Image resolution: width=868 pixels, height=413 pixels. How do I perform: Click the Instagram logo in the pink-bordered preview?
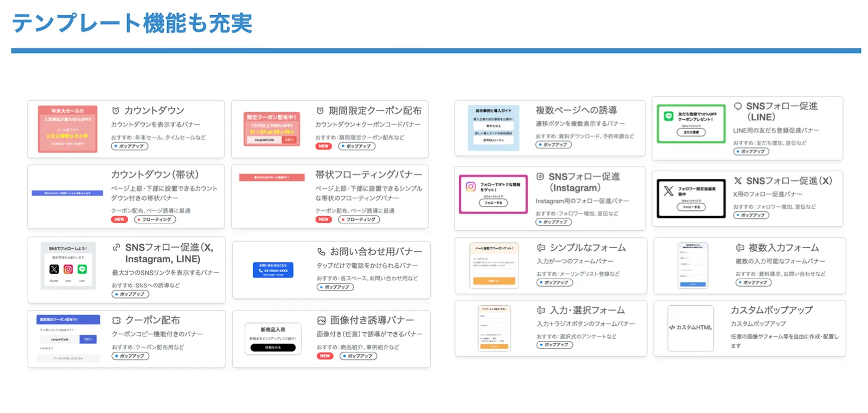pos(470,186)
